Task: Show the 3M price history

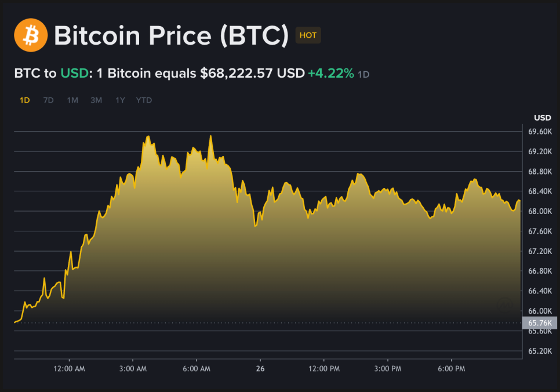Action: click(x=96, y=100)
